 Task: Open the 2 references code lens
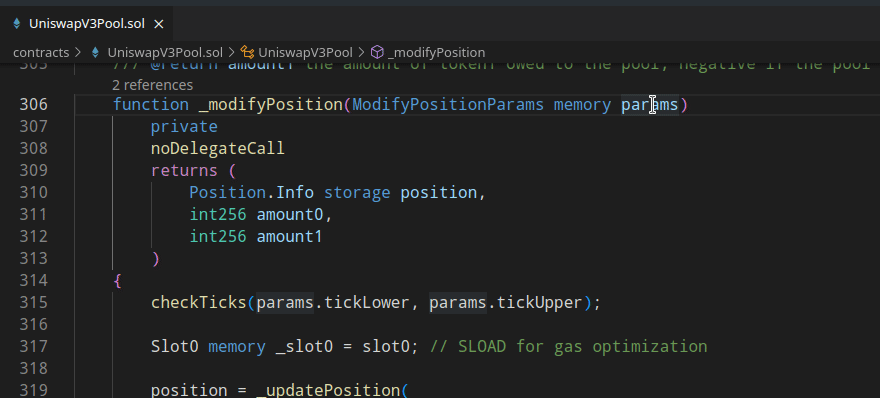point(152,85)
